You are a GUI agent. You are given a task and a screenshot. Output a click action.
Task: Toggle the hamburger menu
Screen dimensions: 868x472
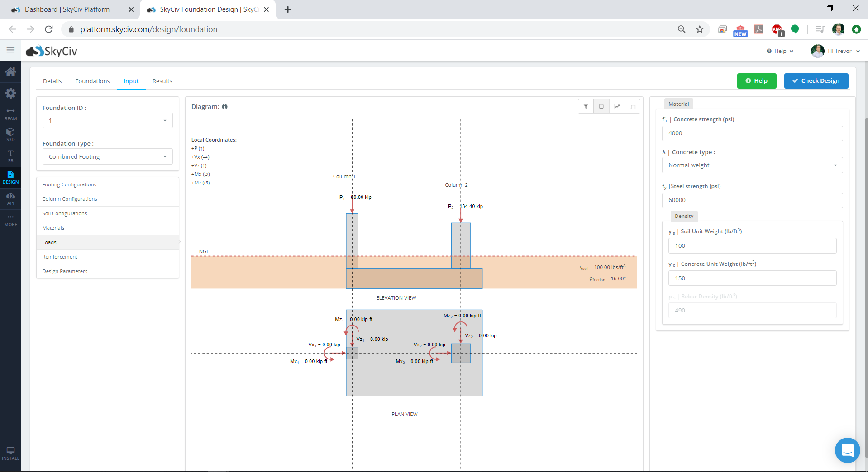(10, 50)
